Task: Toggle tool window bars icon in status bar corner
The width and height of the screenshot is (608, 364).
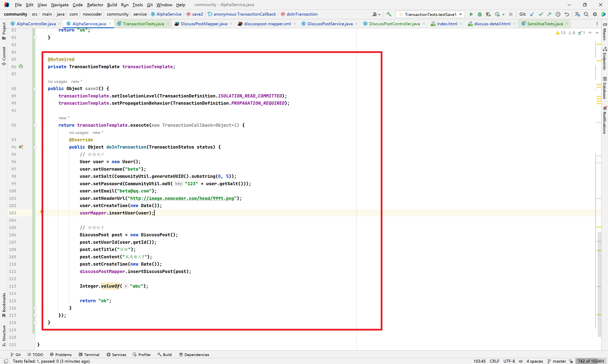Action: pos(6,361)
